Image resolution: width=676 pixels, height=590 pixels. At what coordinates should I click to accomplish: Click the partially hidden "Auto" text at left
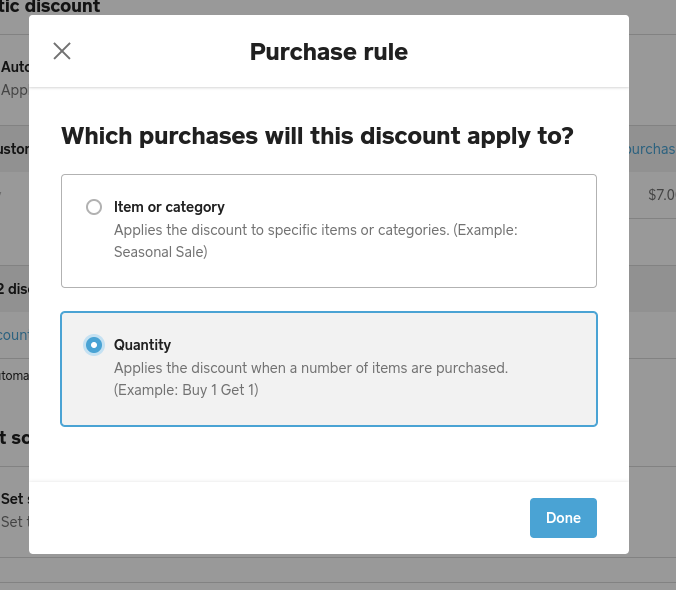click(15, 67)
